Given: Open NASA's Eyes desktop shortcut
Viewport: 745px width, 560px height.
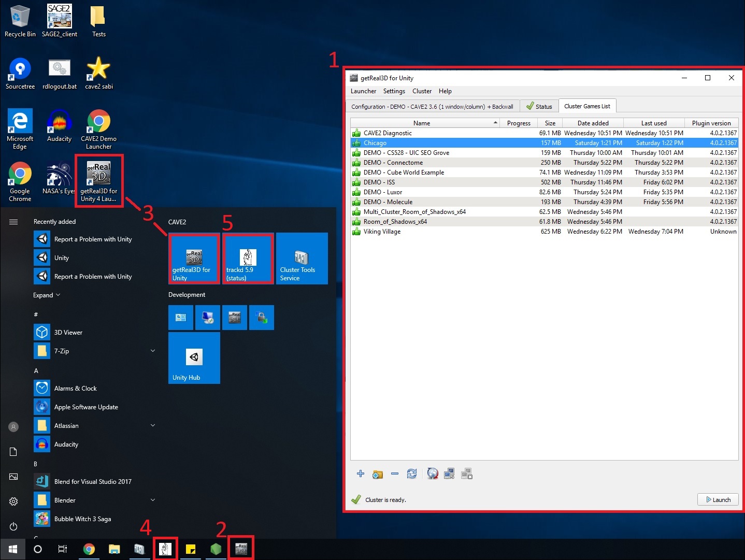Looking at the screenshot, I should (59, 179).
